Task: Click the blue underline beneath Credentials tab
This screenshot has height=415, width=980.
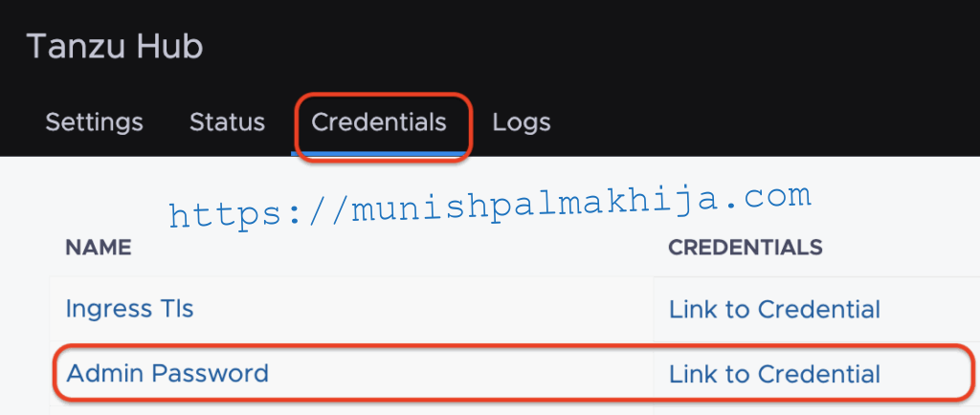Action: coord(379,154)
